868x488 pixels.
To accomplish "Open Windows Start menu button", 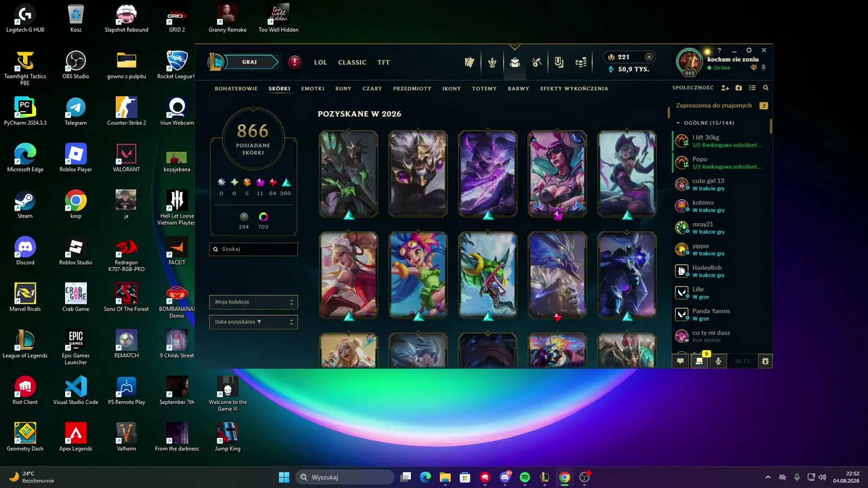I will click(284, 477).
